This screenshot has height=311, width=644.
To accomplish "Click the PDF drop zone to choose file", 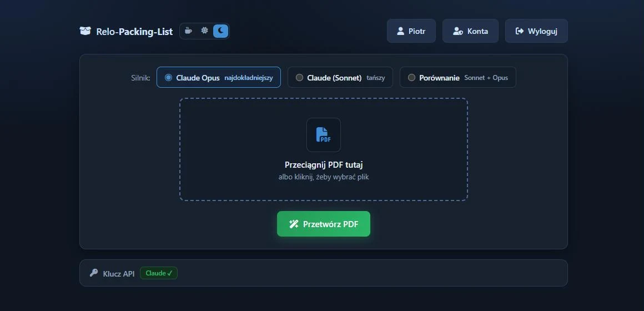I will coord(324,149).
